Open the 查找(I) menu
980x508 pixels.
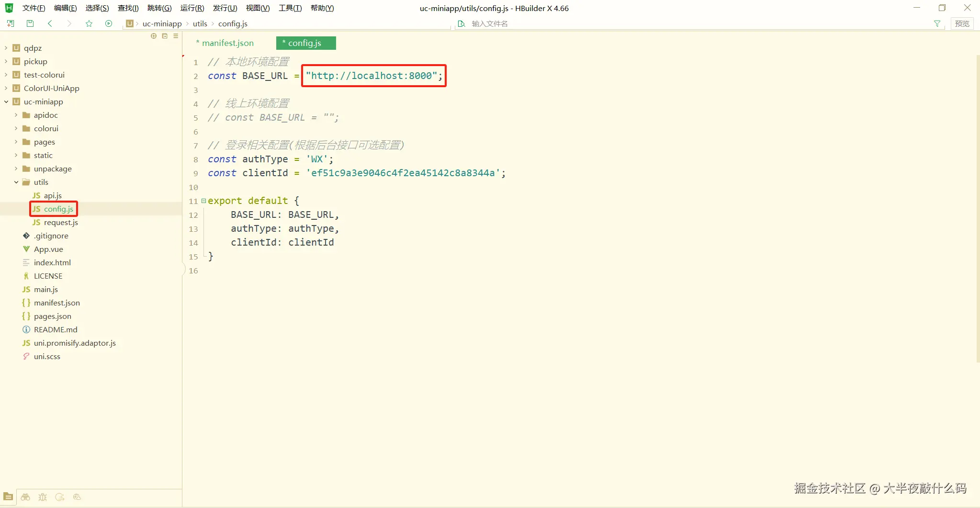pyautogui.click(x=128, y=8)
